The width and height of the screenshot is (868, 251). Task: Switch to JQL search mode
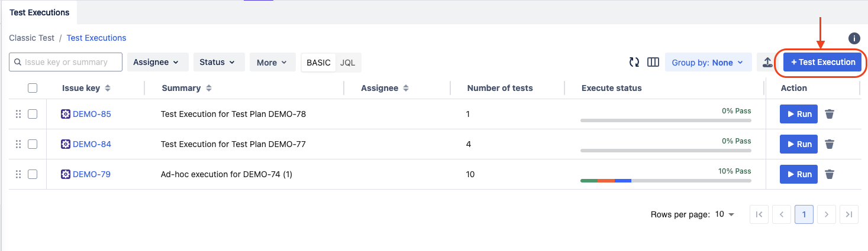(x=348, y=63)
